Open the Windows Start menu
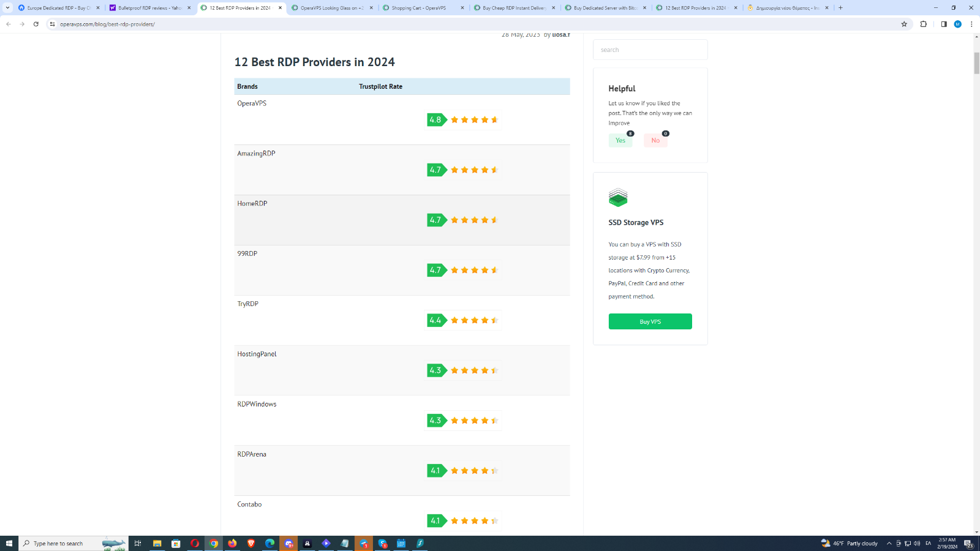The height and width of the screenshot is (551, 980). coord(9,543)
